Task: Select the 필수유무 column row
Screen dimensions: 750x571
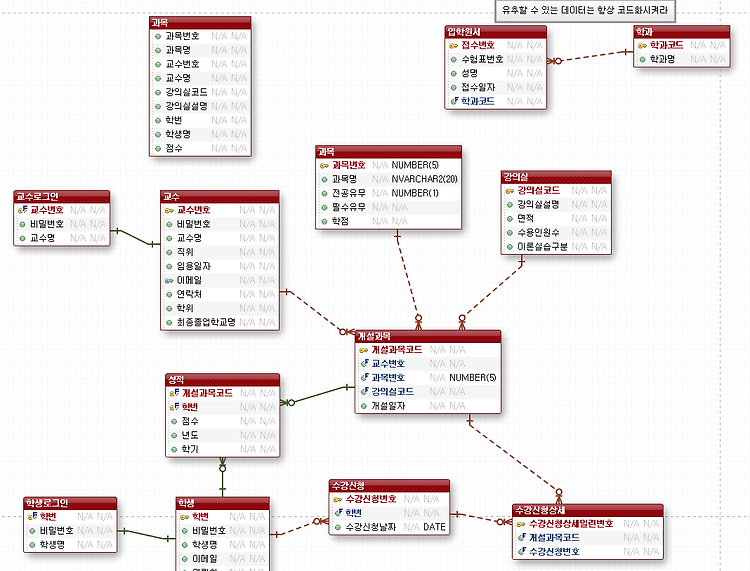Action: pyautogui.click(x=388, y=207)
